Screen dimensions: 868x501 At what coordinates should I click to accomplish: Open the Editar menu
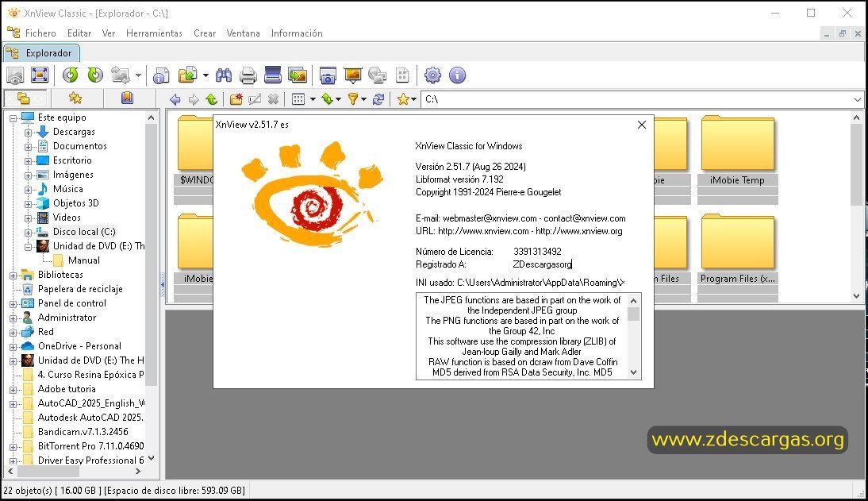point(79,33)
